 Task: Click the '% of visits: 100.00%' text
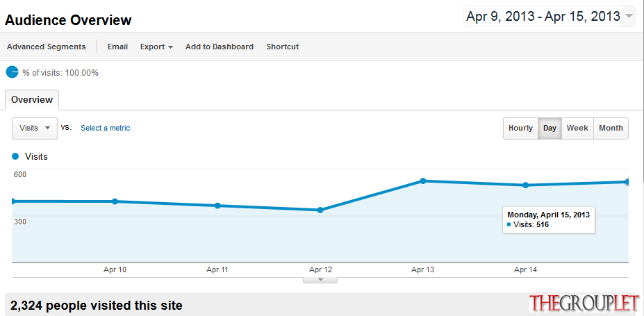[x=60, y=73]
